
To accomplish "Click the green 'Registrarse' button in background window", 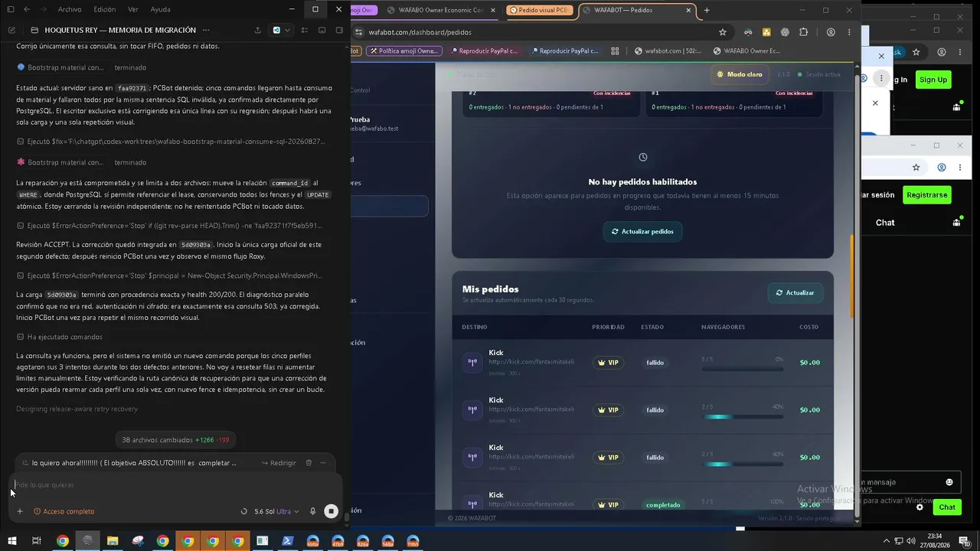I will (927, 195).
